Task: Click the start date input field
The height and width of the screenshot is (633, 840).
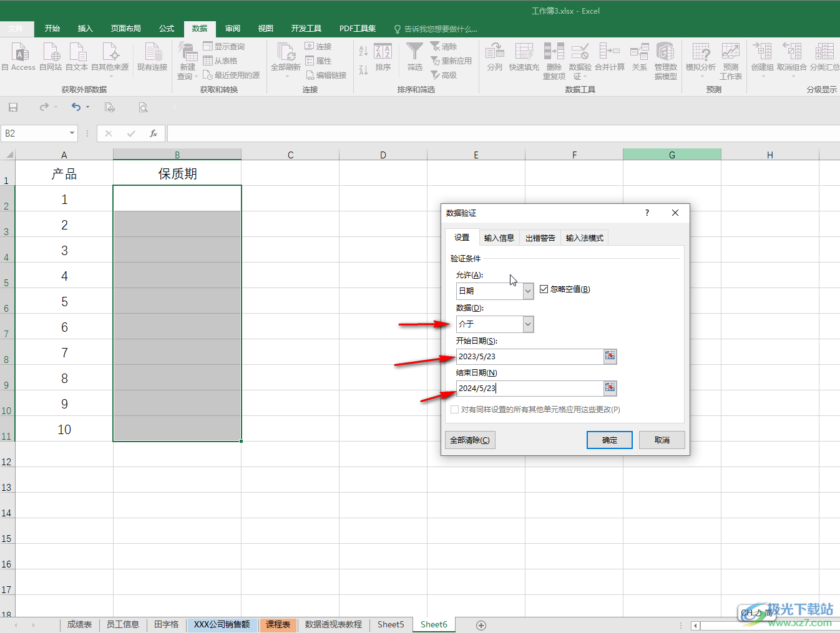Action: [530, 356]
